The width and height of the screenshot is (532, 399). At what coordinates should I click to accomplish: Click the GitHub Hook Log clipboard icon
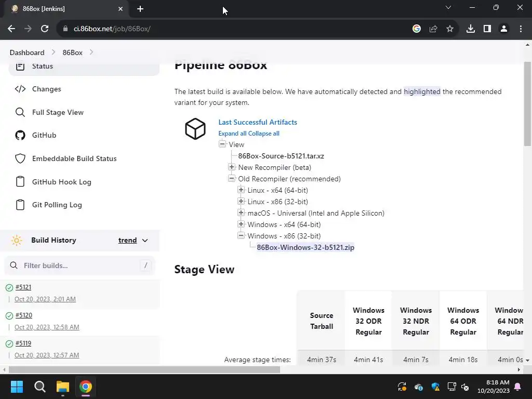20,182
